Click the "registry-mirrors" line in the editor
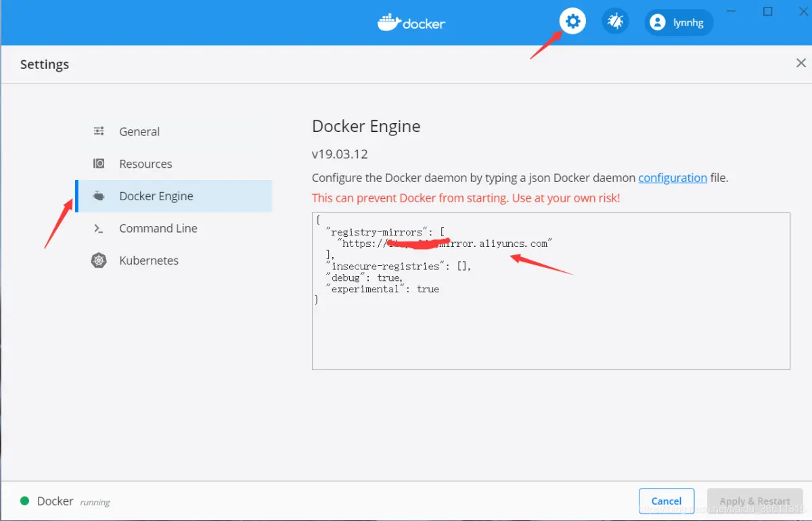This screenshot has width=812, height=521. 384,233
